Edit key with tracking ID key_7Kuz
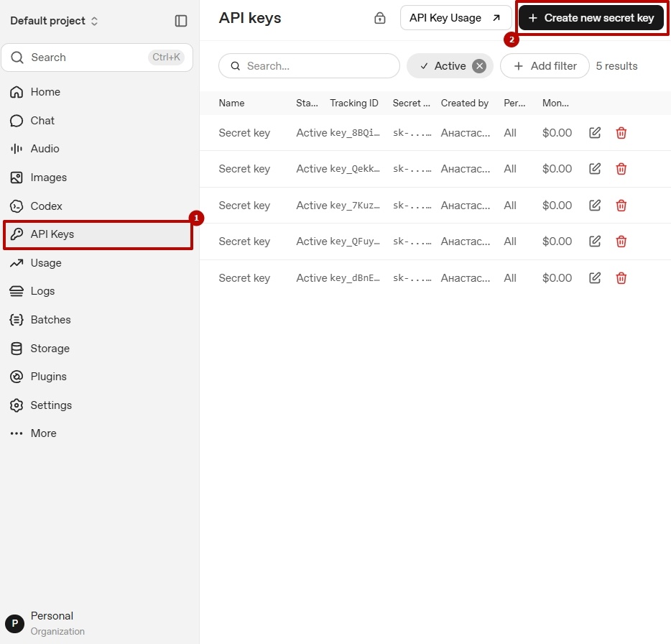Viewport: 671px width, 644px height. pyautogui.click(x=595, y=206)
